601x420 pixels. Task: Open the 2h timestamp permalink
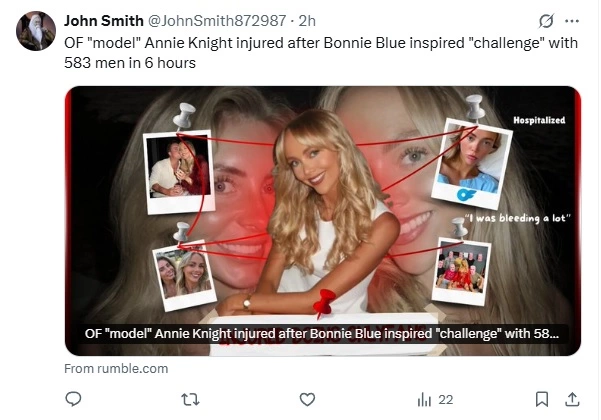(x=307, y=21)
